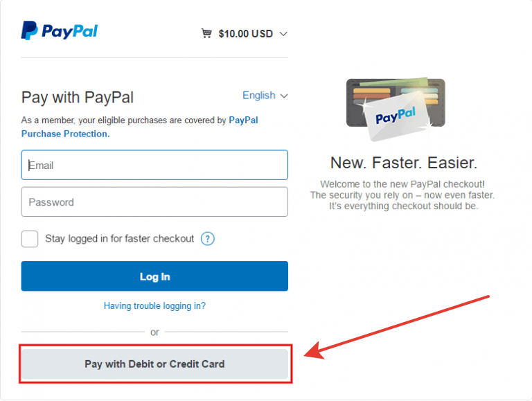Open PayPal Purchase Protection link
Viewport: 532px width, 401px height.
pos(139,127)
